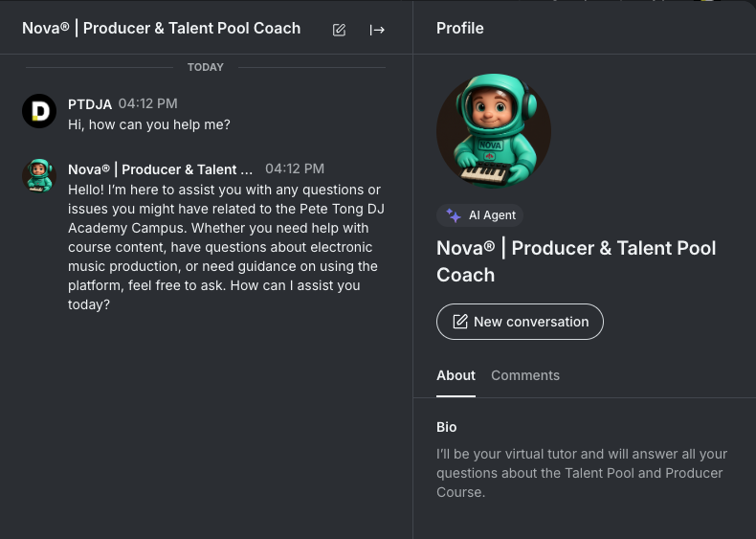Click Nova avatar beside chat reply
This screenshot has height=539, width=756.
tap(39, 175)
